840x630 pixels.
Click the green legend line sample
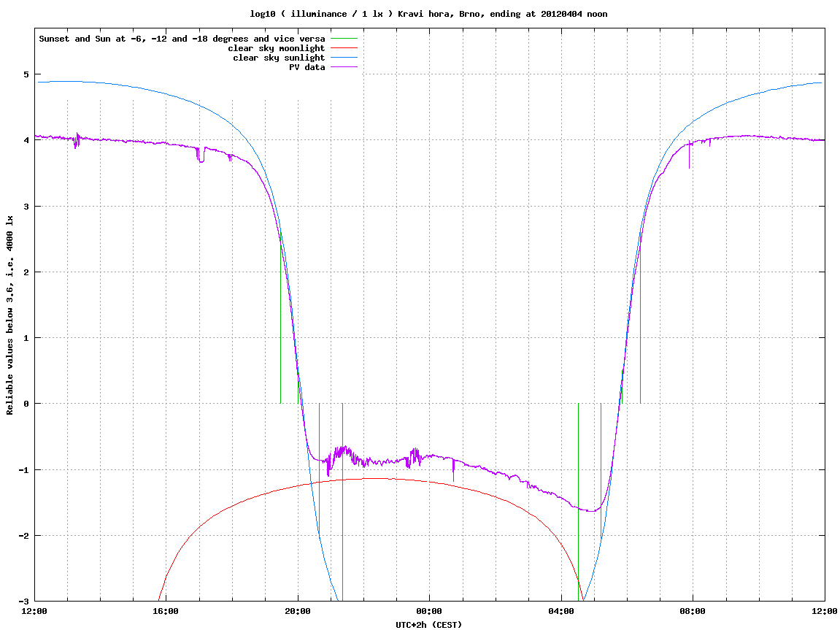pyautogui.click(x=344, y=39)
